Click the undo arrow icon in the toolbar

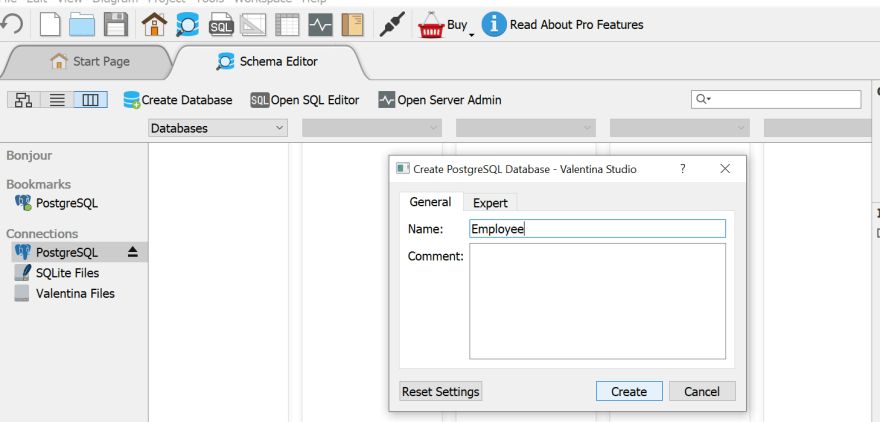click(11, 25)
